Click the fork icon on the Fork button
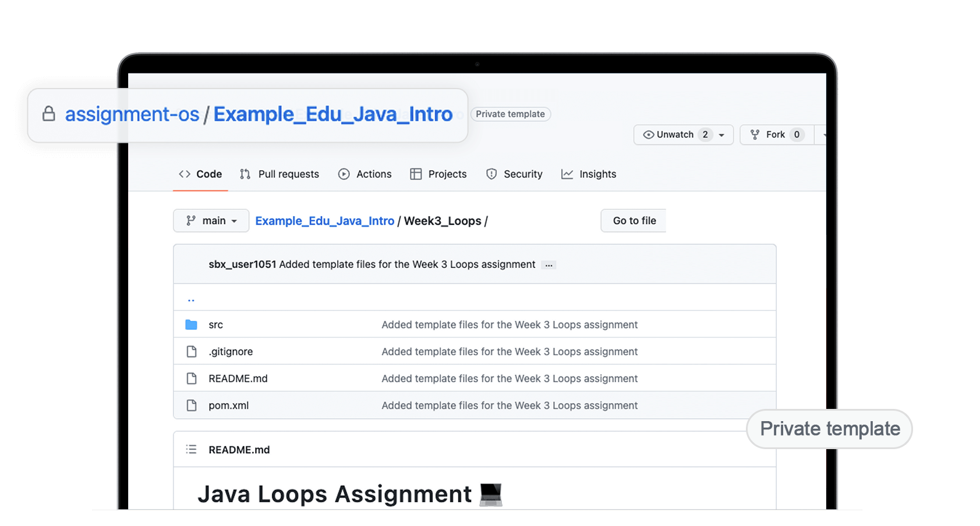Viewport: 980px width, 526px height. click(x=753, y=135)
